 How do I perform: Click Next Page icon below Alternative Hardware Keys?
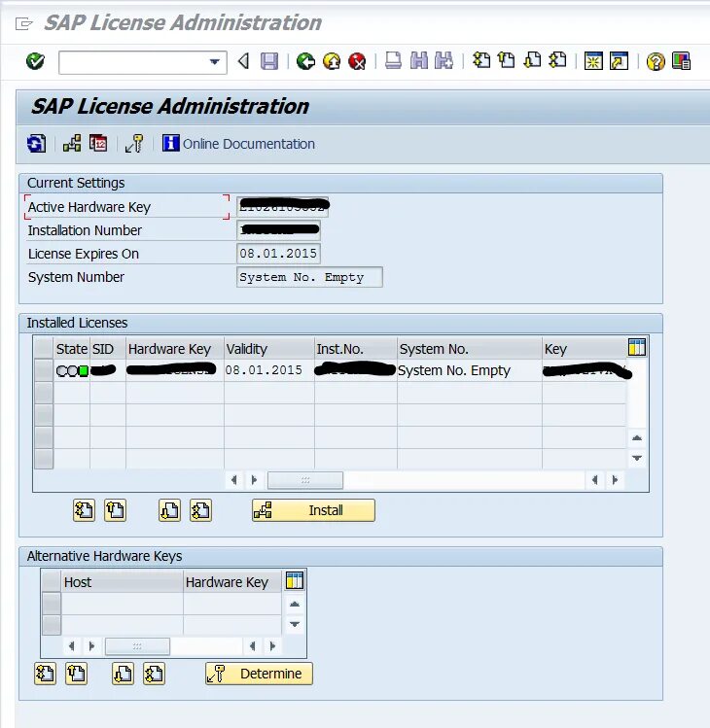(x=124, y=674)
